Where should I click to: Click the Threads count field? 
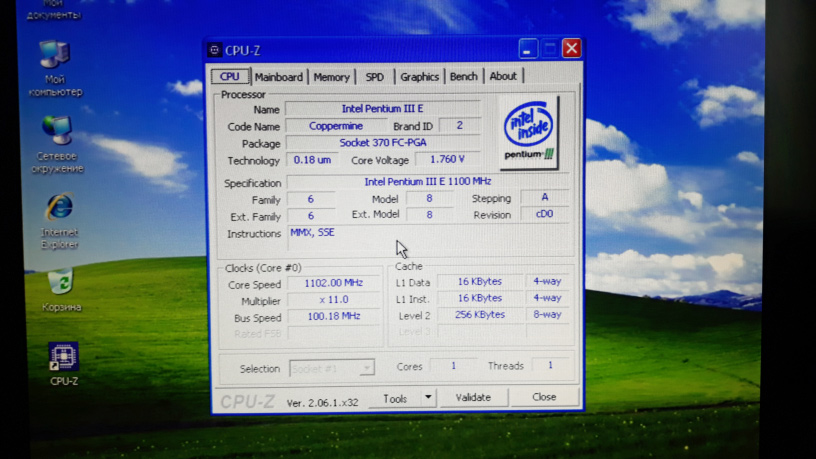pos(550,366)
